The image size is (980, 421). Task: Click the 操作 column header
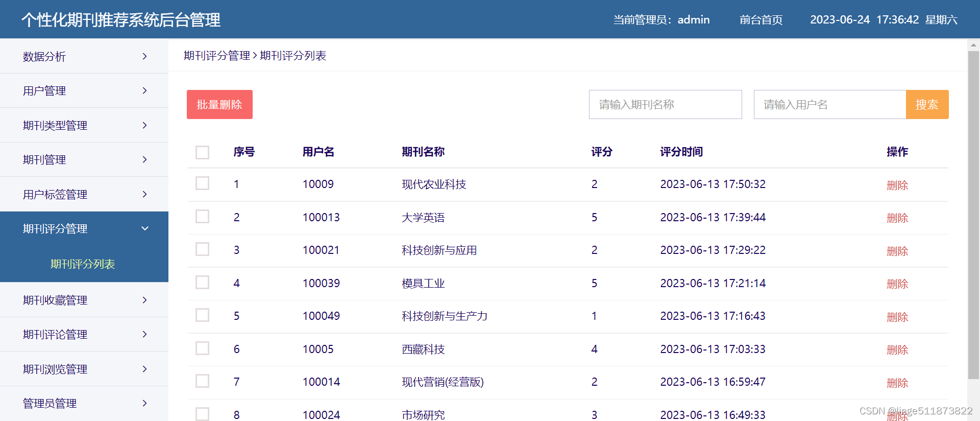(897, 152)
